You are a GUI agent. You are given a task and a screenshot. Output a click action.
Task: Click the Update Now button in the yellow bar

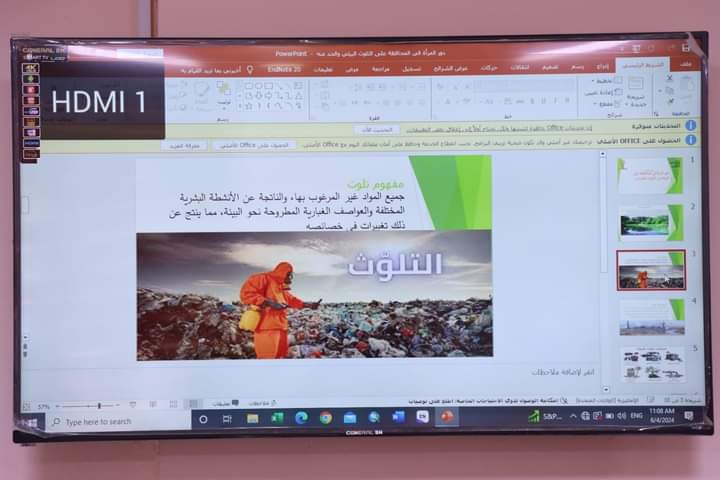pos(377,129)
